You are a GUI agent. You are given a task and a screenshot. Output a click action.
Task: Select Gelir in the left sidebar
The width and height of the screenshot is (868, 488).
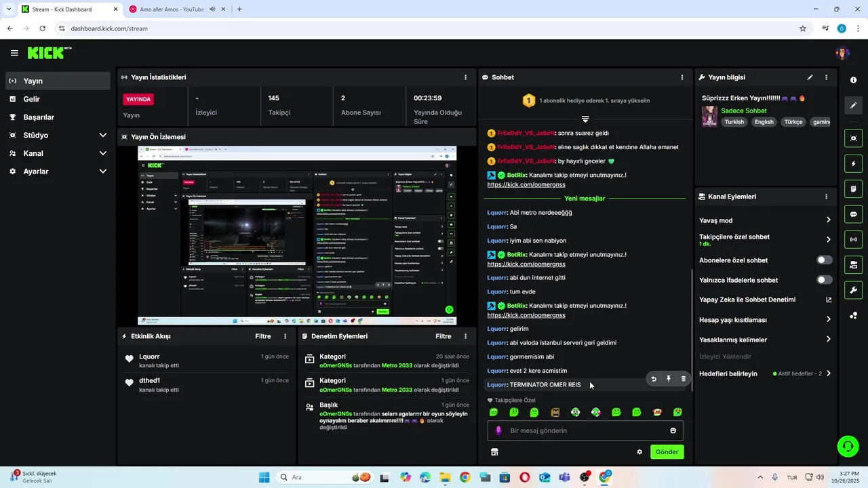coord(58,99)
